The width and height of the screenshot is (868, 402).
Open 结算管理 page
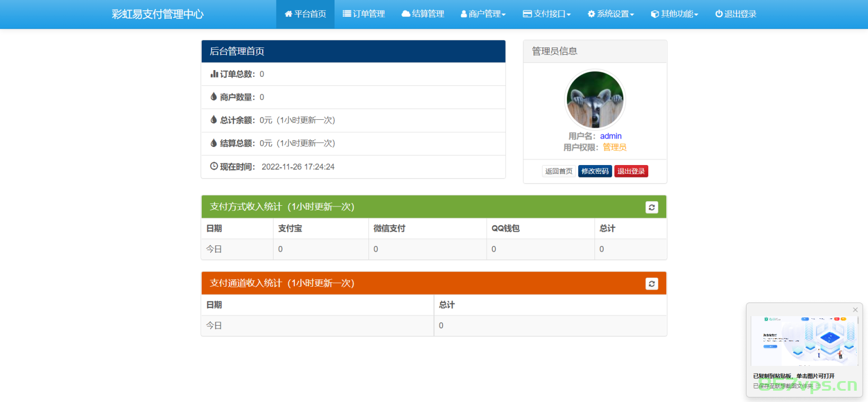[x=423, y=14]
